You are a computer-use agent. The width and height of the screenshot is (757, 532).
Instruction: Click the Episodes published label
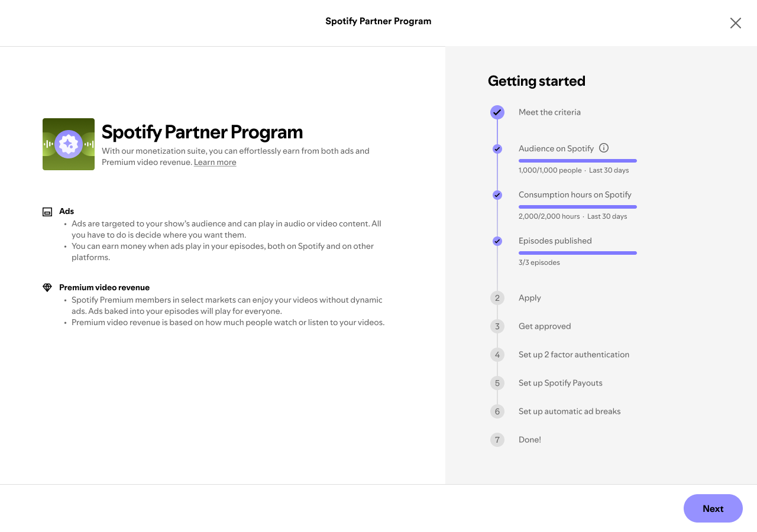pyautogui.click(x=555, y=241)
